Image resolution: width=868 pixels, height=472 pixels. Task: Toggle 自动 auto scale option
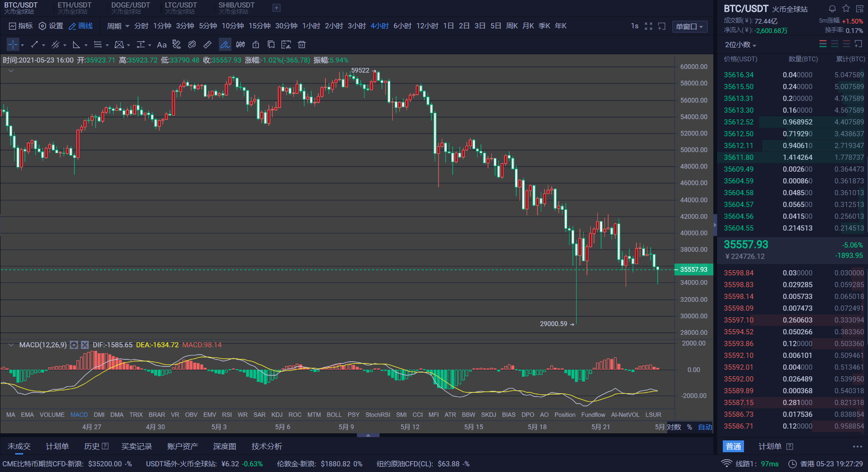coord(705,427)
